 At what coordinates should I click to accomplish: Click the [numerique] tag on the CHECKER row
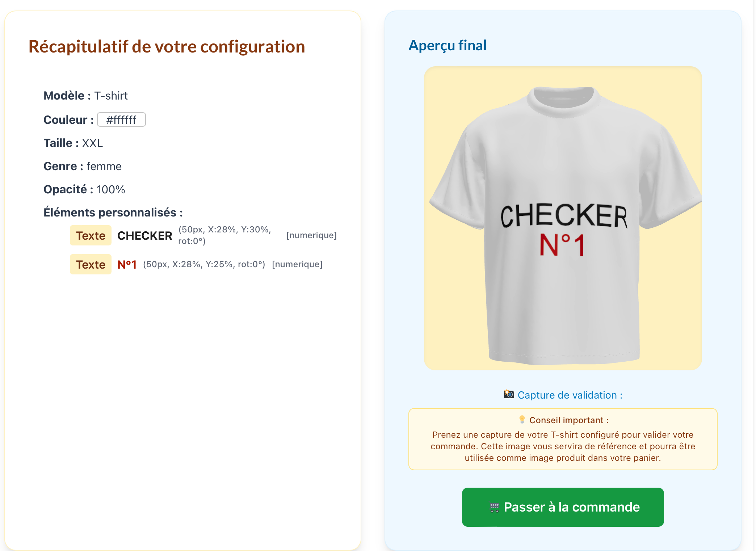tap(311, 235)
